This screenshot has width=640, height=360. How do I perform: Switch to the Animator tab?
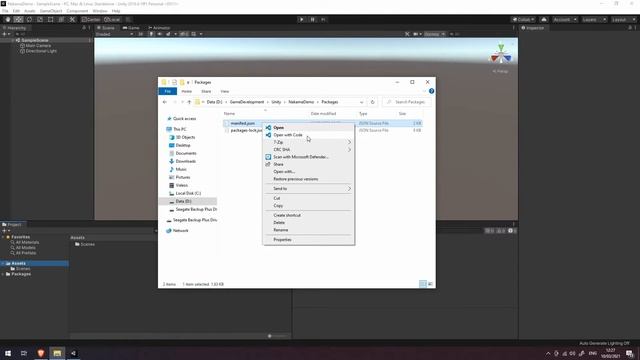click(159, 28)
